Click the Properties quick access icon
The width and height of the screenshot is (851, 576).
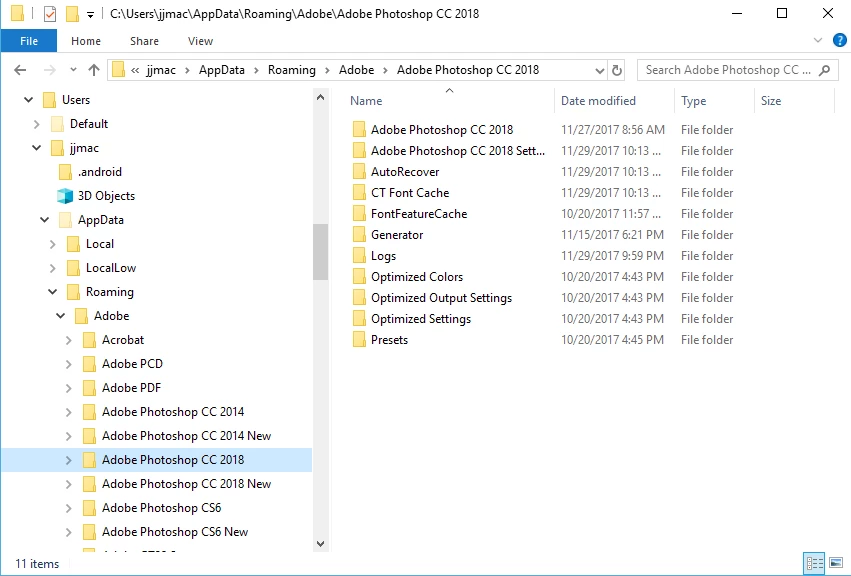49,14
